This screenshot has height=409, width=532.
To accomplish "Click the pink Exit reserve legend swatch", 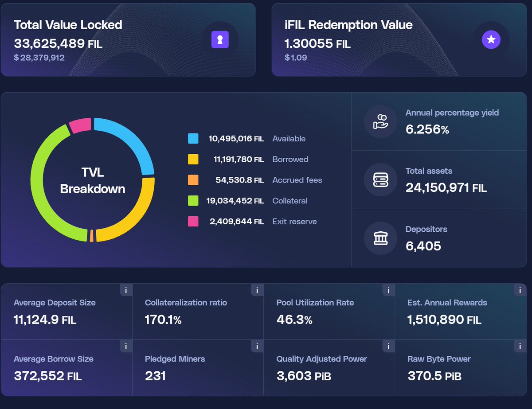I will (x=193, y=222).
